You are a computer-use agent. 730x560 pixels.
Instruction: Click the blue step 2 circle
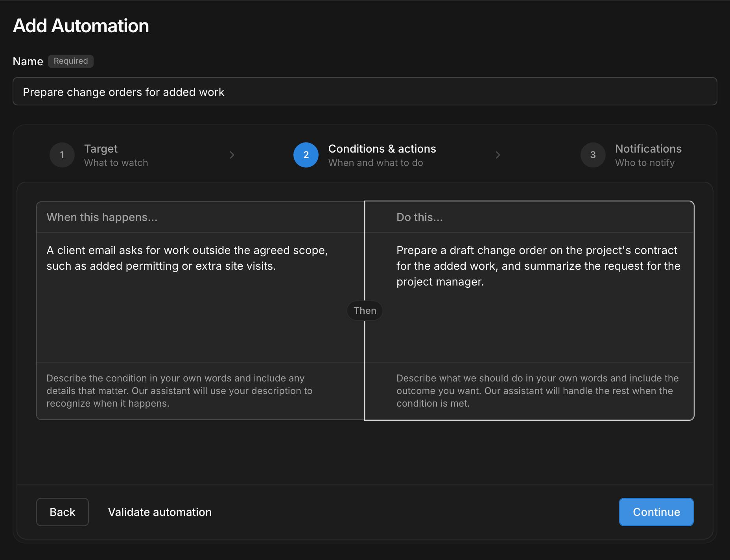pos(306,155)
